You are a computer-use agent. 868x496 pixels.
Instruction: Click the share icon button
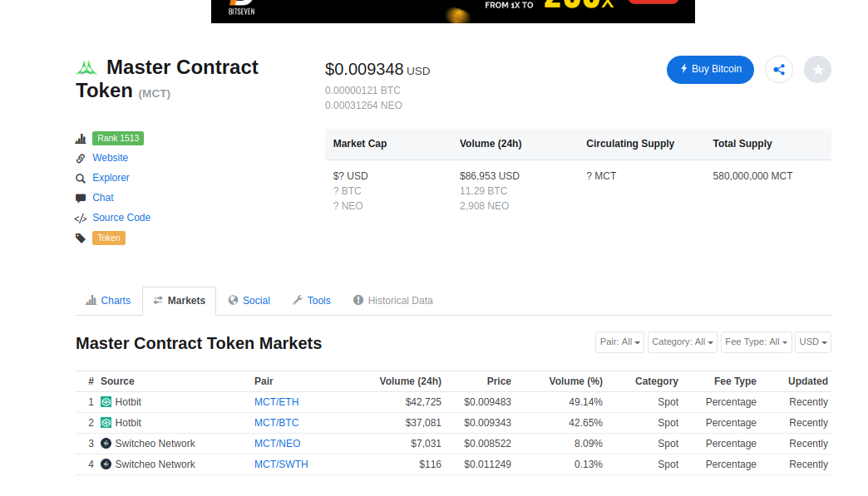(779, 70)
